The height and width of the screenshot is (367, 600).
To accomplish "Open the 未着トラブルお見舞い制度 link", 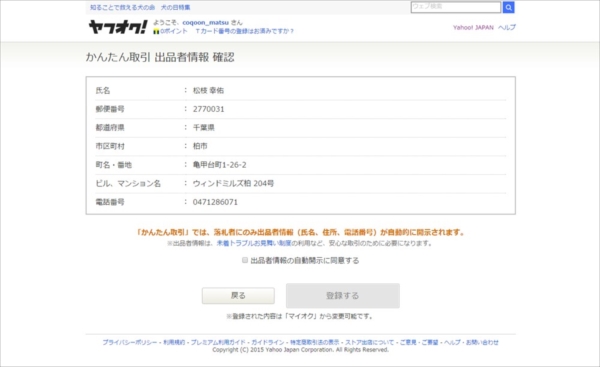I will coord(254,243).
